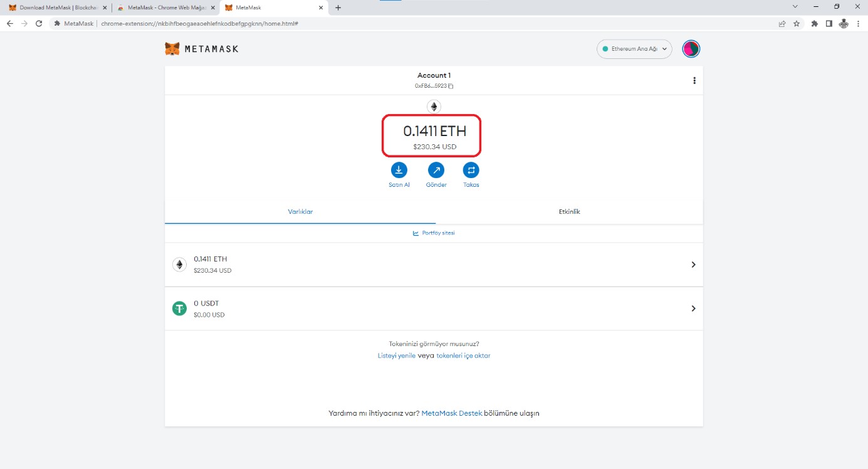
Task: Select the Varlıklar tab
Action: point(300,212)
